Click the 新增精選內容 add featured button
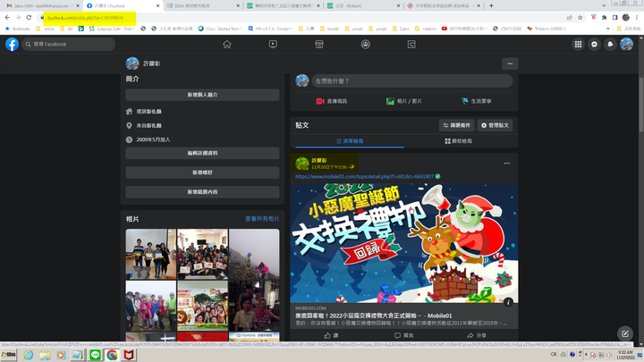The width and height of the screenshot is (644, 362). point(202,191)
